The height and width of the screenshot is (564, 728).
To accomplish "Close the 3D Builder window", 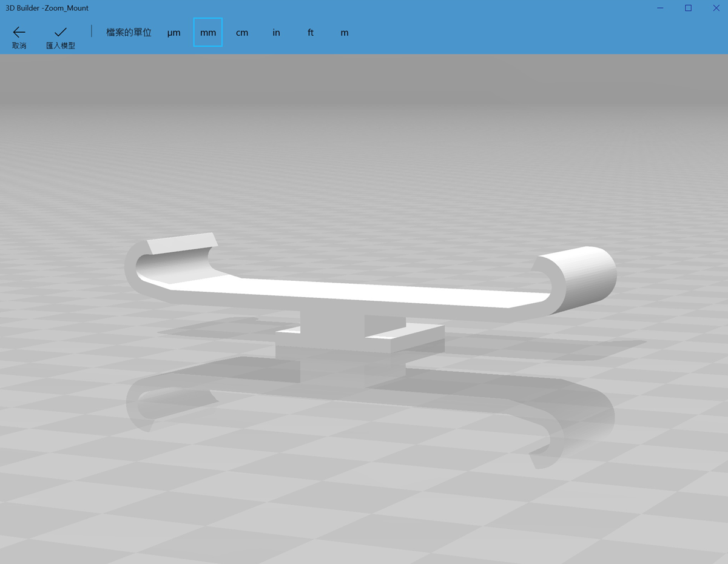I will point(716,8).
